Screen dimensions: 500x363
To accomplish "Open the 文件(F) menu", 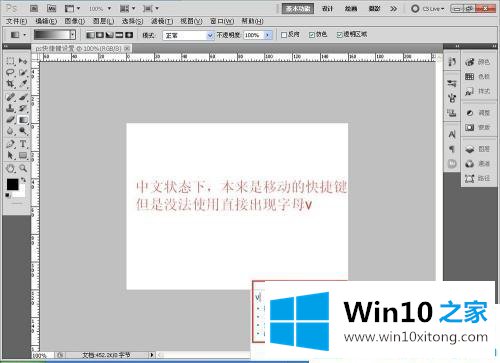I will pyautogui.click(x=16, y=21).
